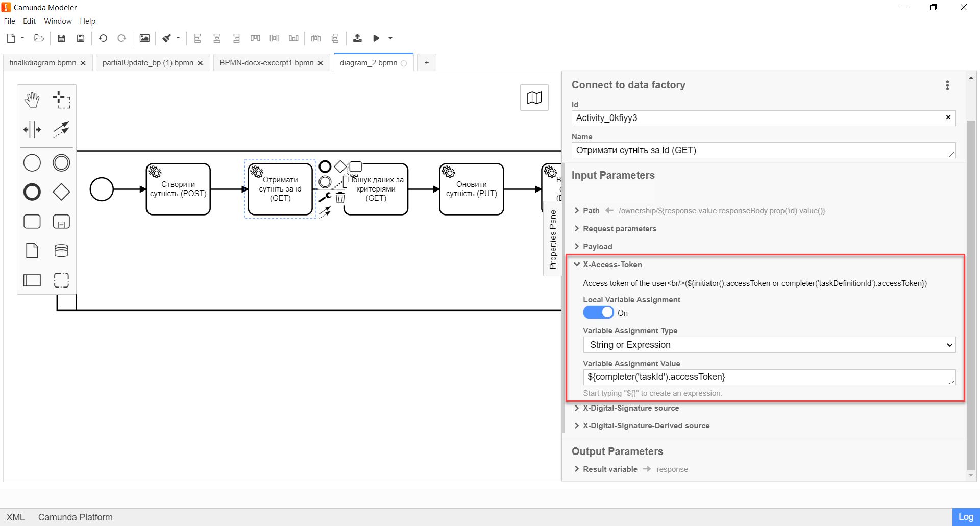Click the wrench change type icon
The image size is (980, 526).
coord(325,197)
